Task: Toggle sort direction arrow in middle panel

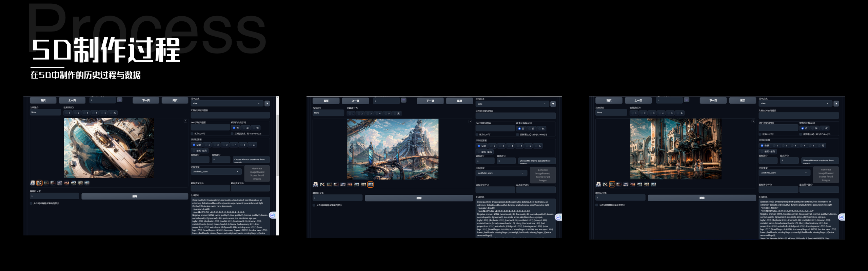Action: click(553, 104)
